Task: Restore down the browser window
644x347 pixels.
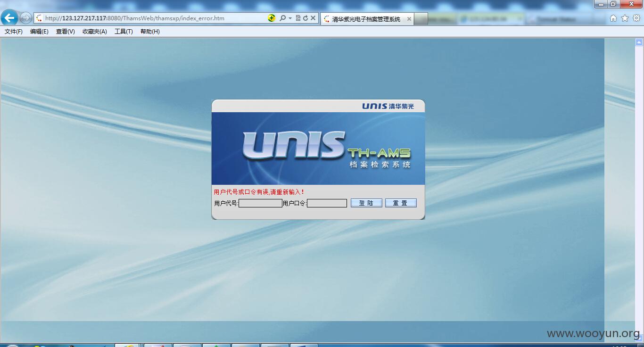Action: (613, 4)
